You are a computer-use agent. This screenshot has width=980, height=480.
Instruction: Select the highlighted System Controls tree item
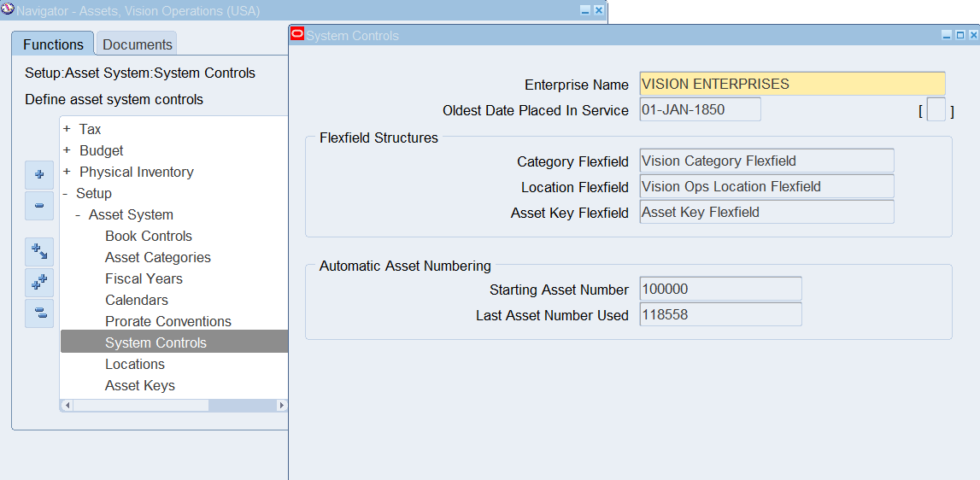tap(174, 342)
